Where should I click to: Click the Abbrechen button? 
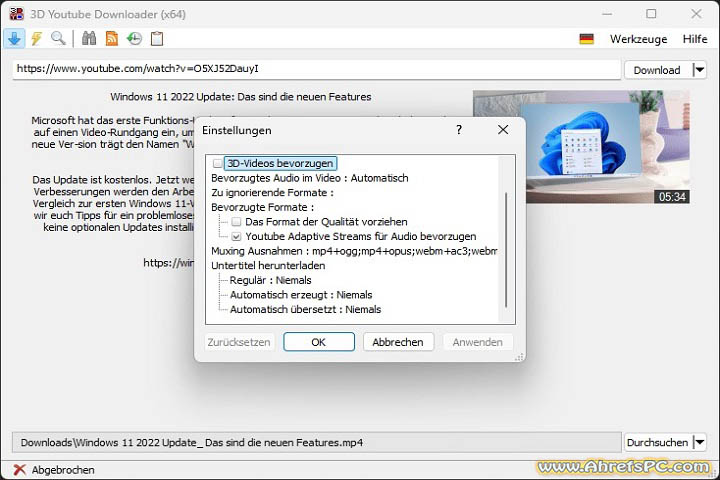tap(398, 342)
